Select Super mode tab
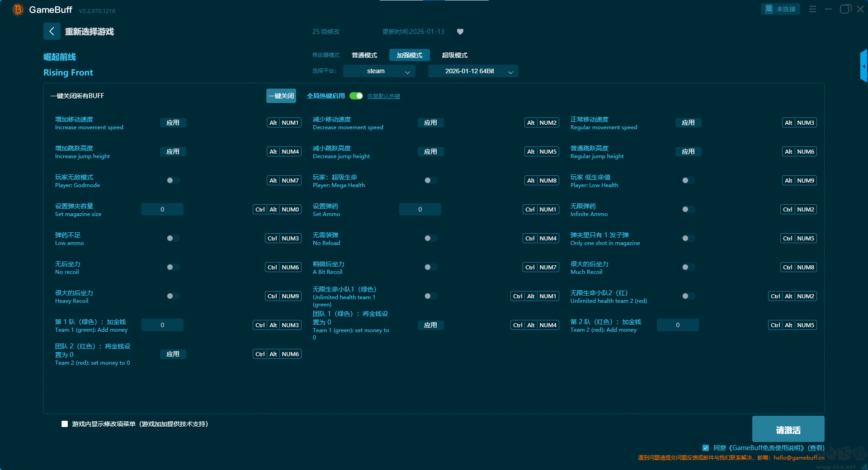Screen dimensions: 868x470 (455, 55)
